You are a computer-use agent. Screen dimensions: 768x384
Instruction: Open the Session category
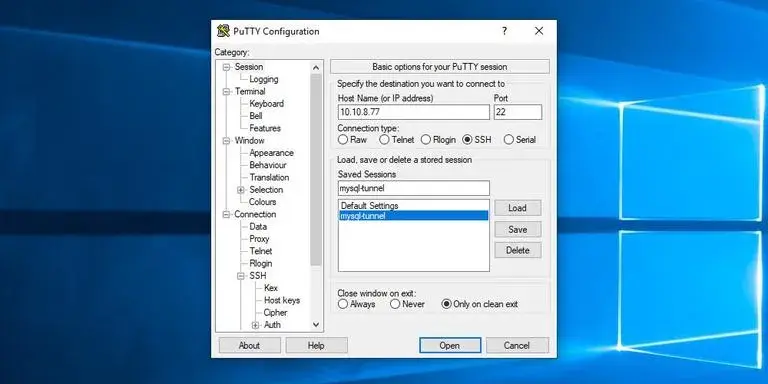click(249, 67)
